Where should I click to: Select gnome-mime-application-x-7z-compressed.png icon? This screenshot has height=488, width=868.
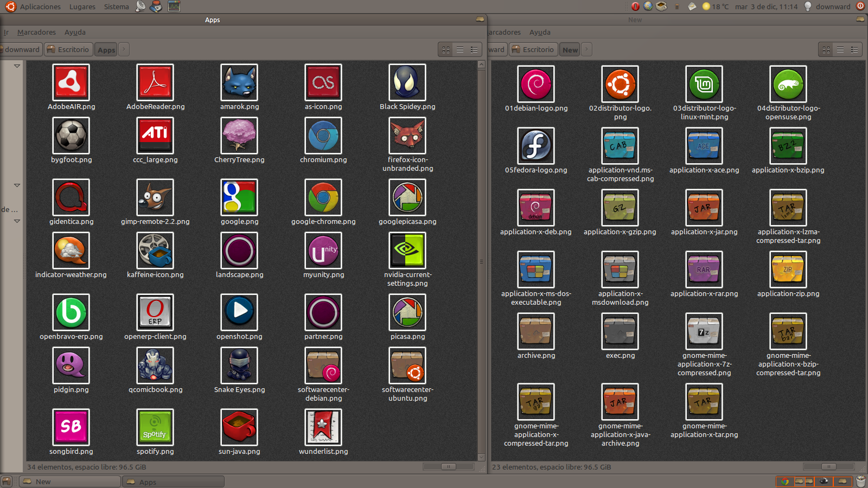(x=704, y=331)
